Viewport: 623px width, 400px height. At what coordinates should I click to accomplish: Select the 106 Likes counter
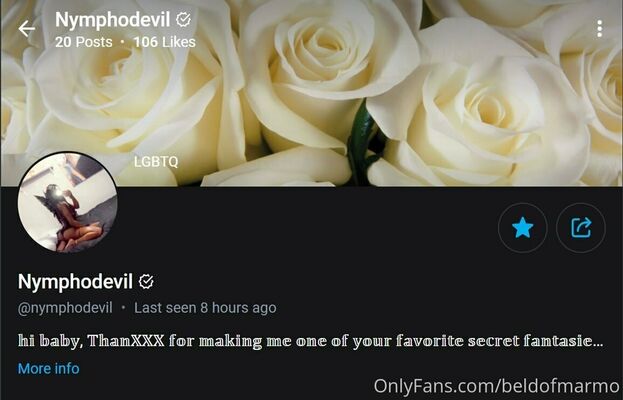point(164,42)
